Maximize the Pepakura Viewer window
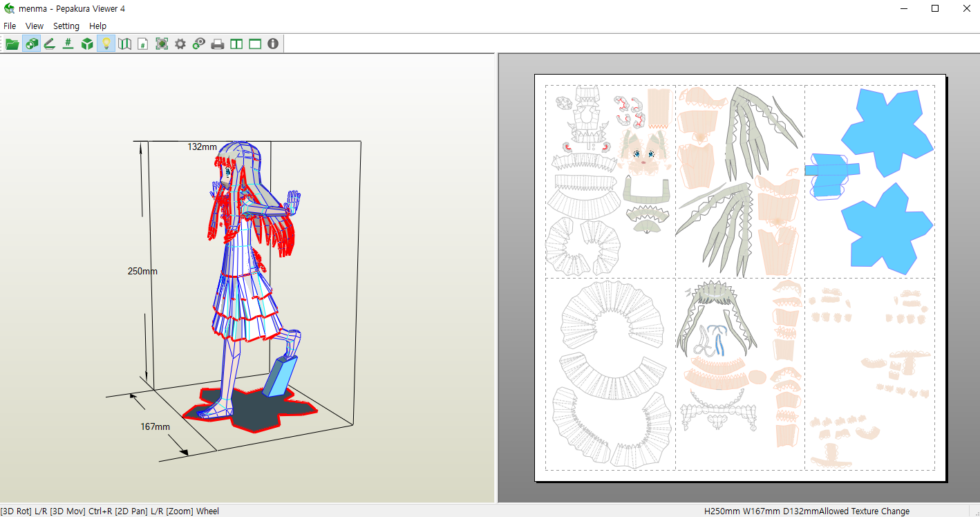This screenshot has width=980, height=517. [935, 8]
